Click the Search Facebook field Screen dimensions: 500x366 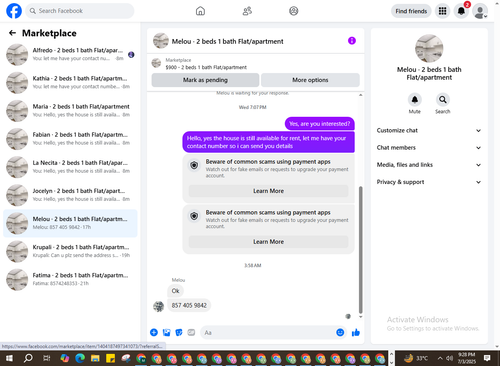[x=80, y=11]
